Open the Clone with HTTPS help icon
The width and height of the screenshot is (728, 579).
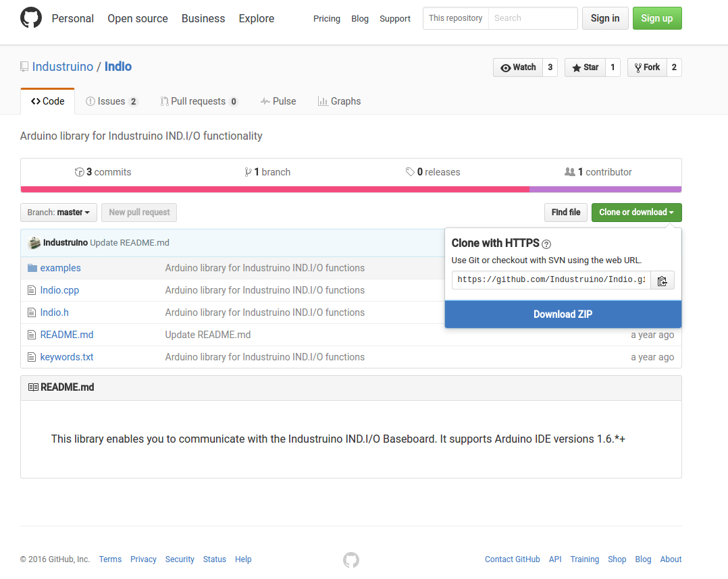tap(546, 244)
